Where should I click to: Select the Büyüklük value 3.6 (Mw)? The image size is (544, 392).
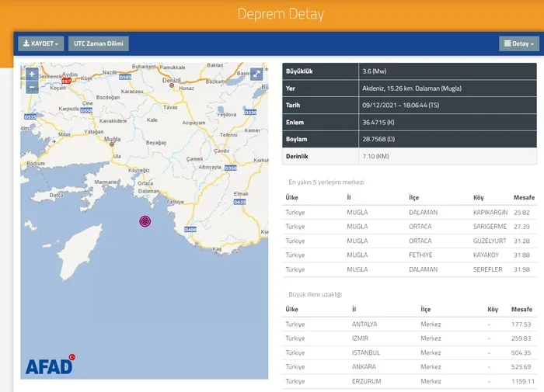coord(375,71)
